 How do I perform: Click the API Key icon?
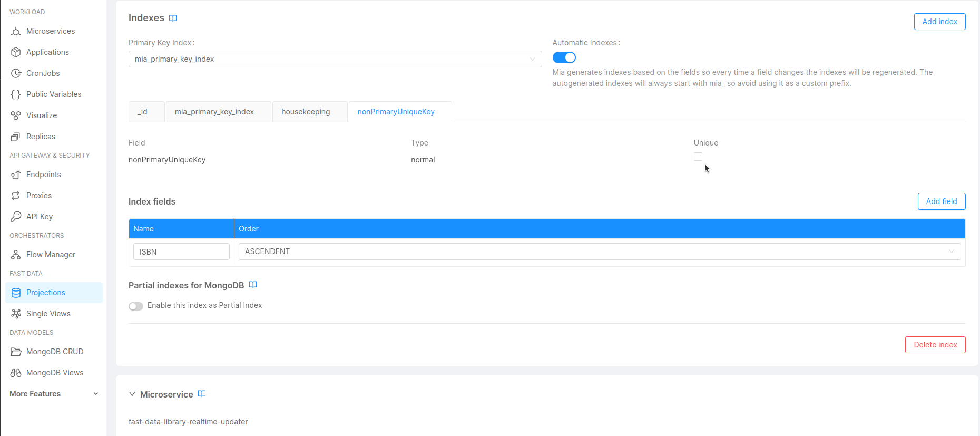pyautogui.click(x=16, y=217)
